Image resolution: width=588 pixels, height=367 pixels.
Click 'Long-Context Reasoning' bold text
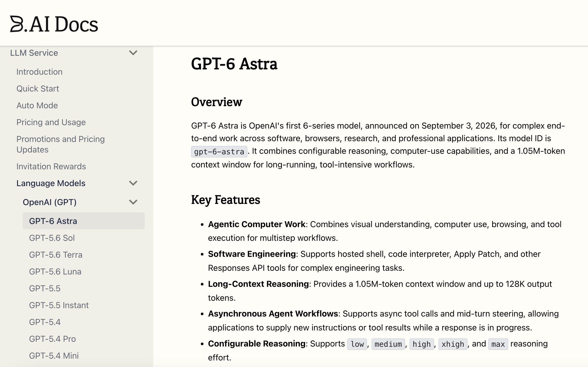point(258,284)
